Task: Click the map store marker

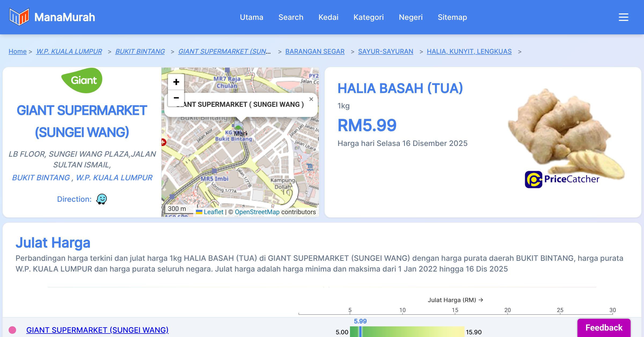Action: click(238, 126)
